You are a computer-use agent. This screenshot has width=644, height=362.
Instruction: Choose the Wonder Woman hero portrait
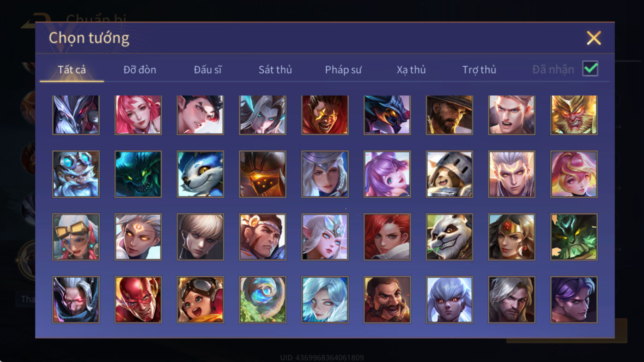(512, 237)
